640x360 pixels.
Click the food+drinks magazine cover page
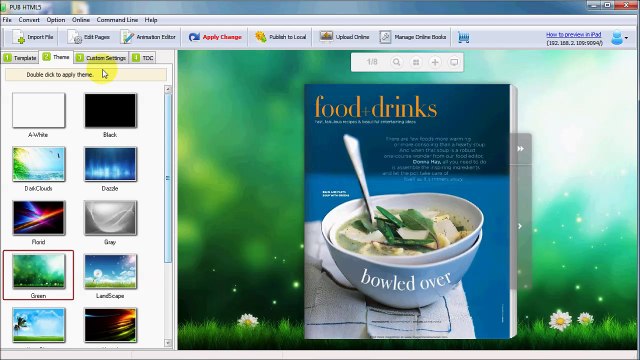[407, 211]
